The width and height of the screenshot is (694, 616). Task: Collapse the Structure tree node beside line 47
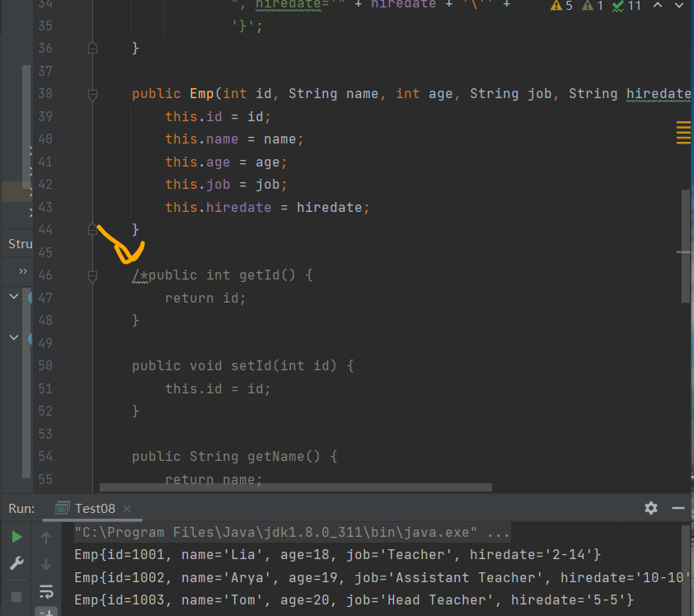point(14,296)
